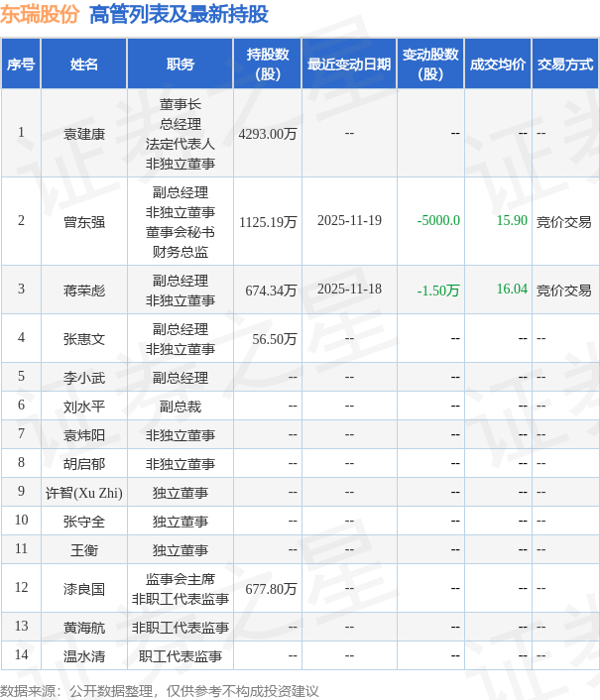Click the 职工代表监事 text in row 14

point(180,656)
